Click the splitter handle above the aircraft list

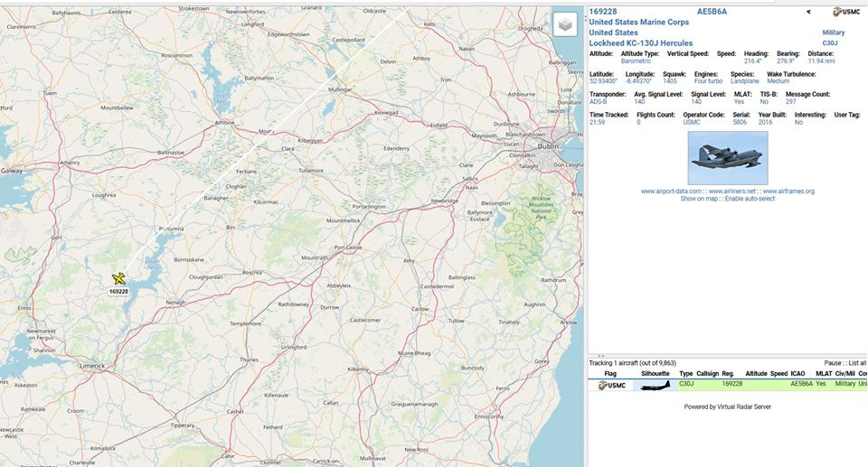click(601, 356)
